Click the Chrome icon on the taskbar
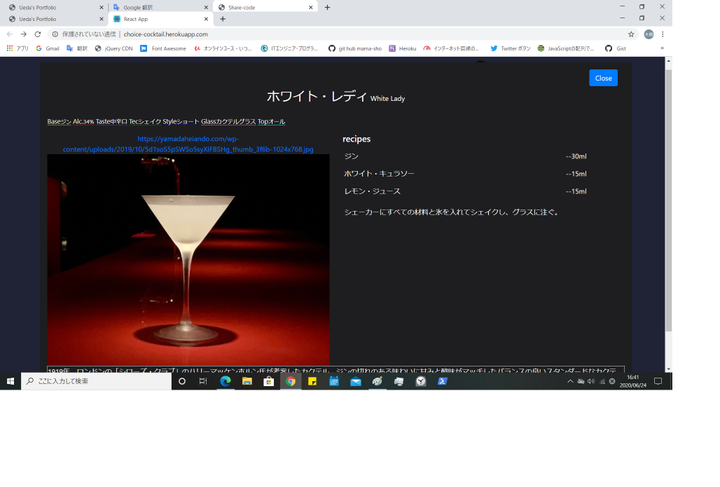Screen dimensions: 720x487 click(291, 381)
